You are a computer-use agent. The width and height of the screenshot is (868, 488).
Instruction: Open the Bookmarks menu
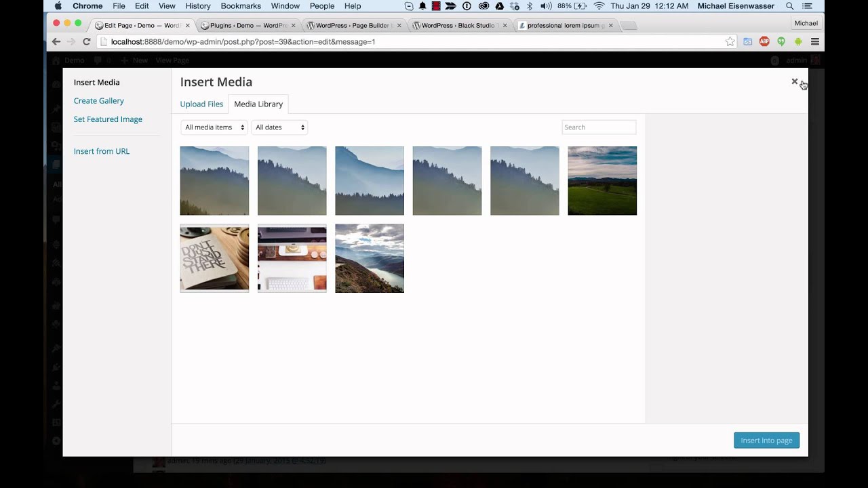(x=241, y=6)
